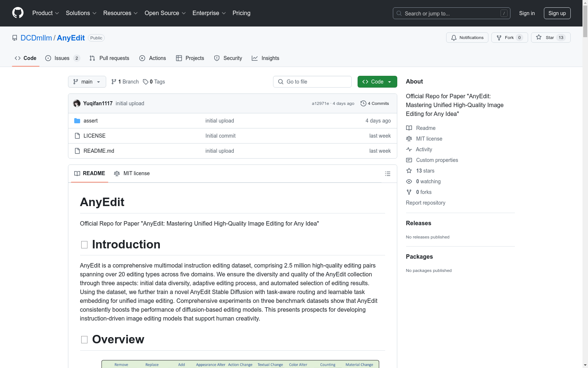Image resolution: width=588 pixels, height=368 pixels.
Task: Open the main branch selector dropdown
Action: (x=87, y=82)
